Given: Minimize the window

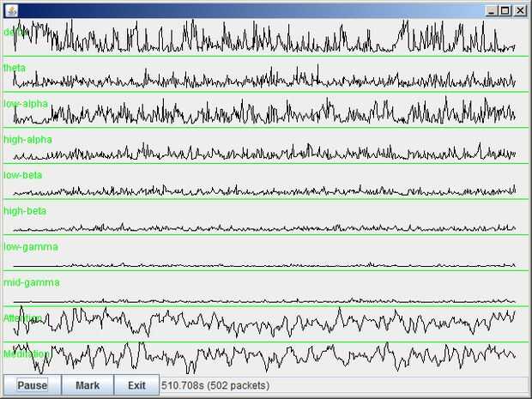Looking at the screenshot, I should 491,11.
